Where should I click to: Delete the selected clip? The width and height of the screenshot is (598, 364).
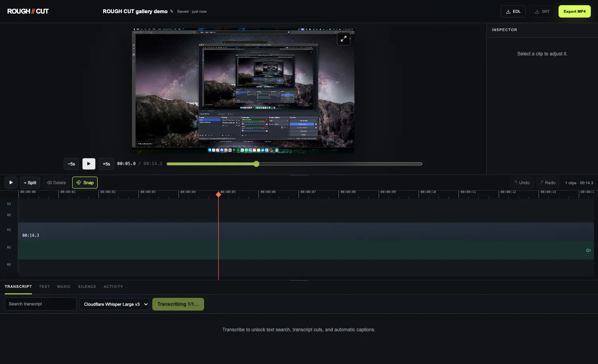click(x=57, y=183)
